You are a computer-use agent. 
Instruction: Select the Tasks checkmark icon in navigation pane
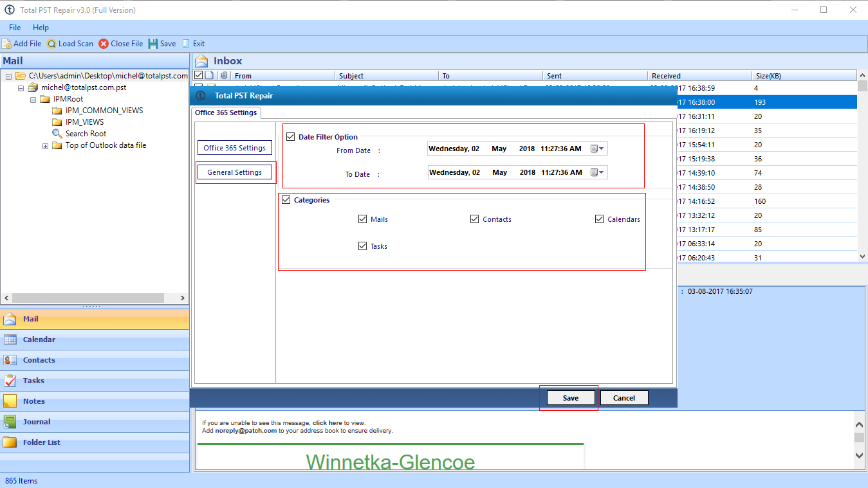(x=10, y=381)
